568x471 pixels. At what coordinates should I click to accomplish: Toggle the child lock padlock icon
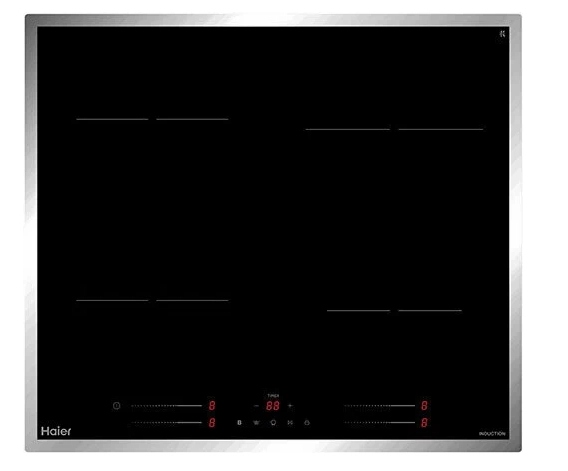[x=307, y=423]
